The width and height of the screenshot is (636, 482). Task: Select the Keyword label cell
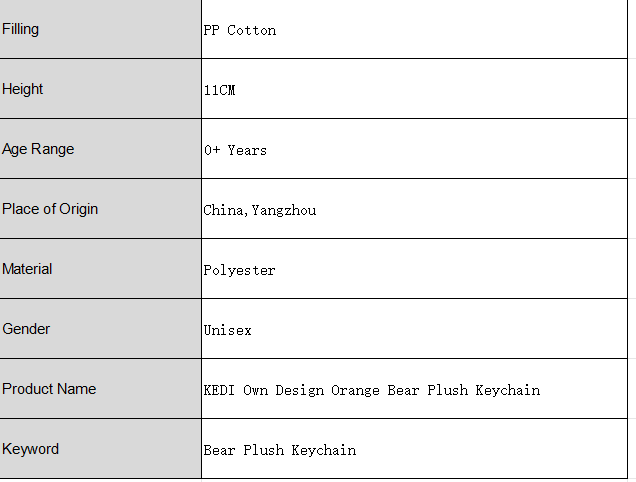(x=100, y=449)
